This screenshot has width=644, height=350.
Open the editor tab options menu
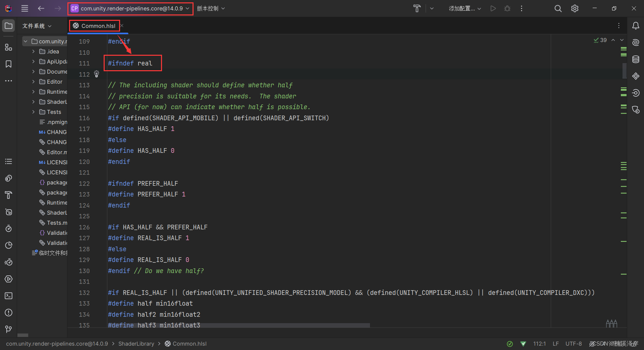619,26
